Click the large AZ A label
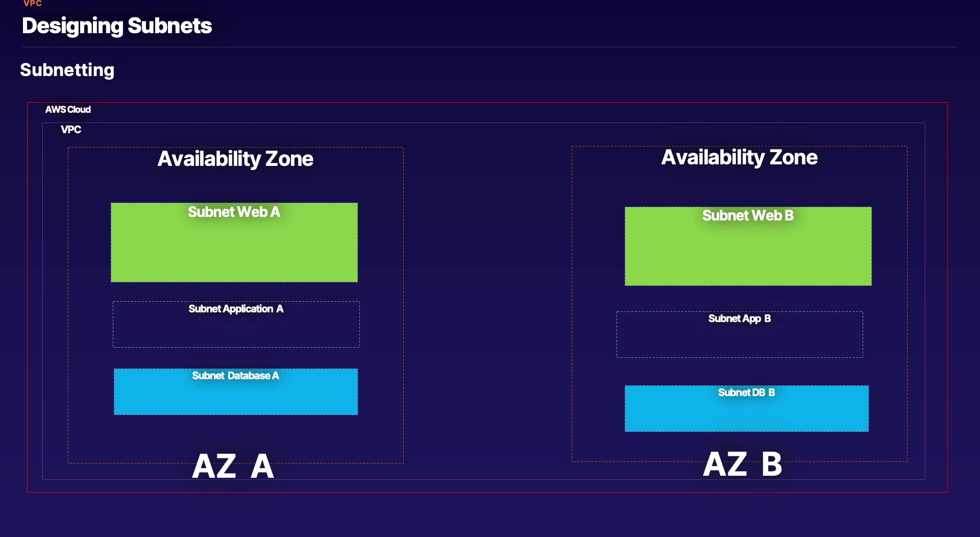The image size is (980, 537). pyautogui.click(x=233, y=466)
